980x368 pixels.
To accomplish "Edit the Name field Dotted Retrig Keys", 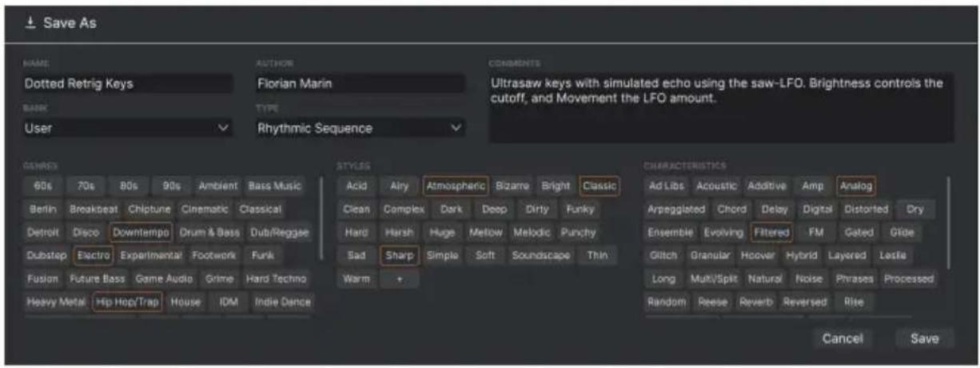I will click(128, 83).
